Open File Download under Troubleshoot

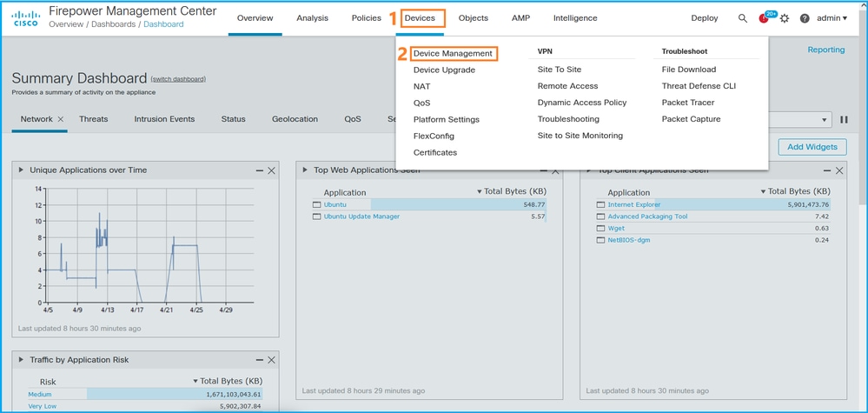click(689, 70)
